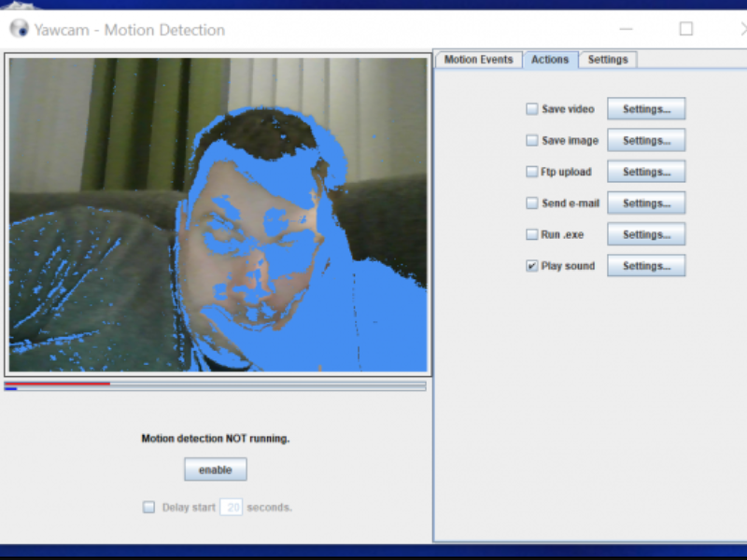Open Settings for Ftp upload
The height and width of the screenshot is (560, 747).
tap(646, 172)
